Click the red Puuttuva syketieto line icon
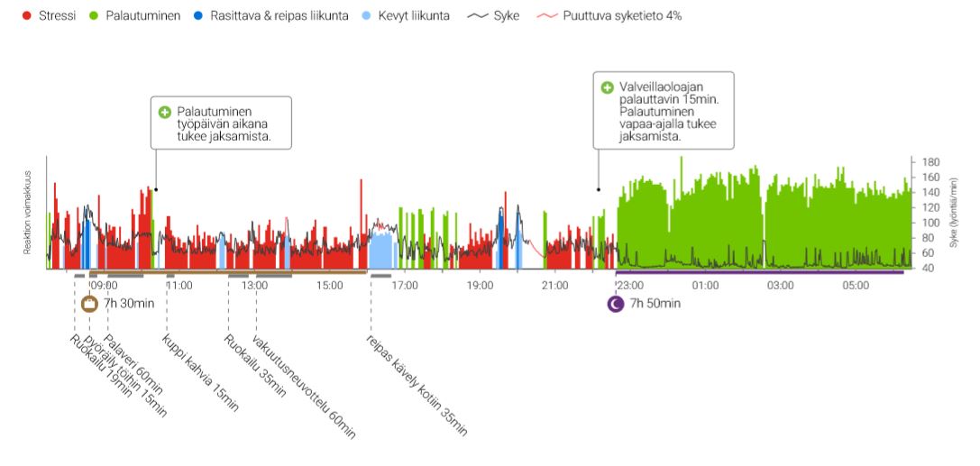Image resolution: width=980 pixels, height=466 pixels. point(547,16)
